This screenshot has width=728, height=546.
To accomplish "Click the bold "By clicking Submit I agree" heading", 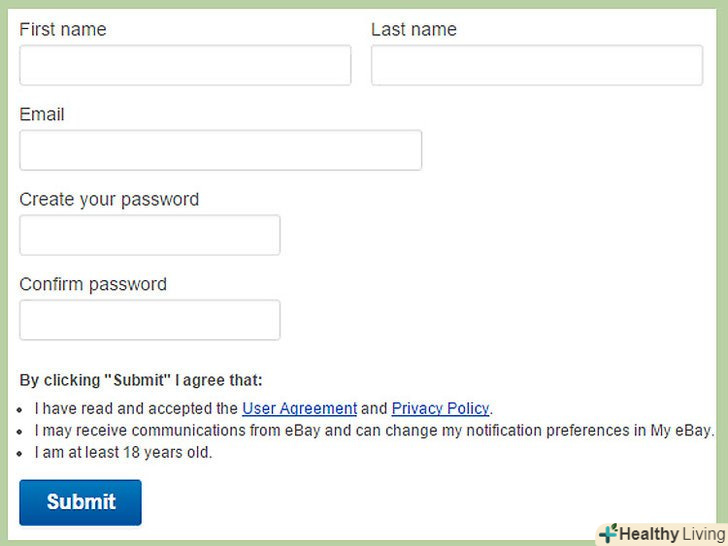I will point(141,380).
